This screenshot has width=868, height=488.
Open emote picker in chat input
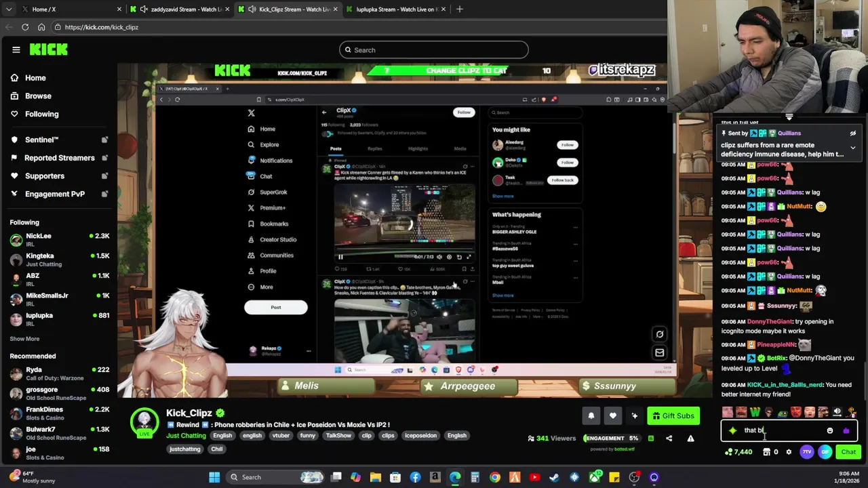click(x=829, y=430)
